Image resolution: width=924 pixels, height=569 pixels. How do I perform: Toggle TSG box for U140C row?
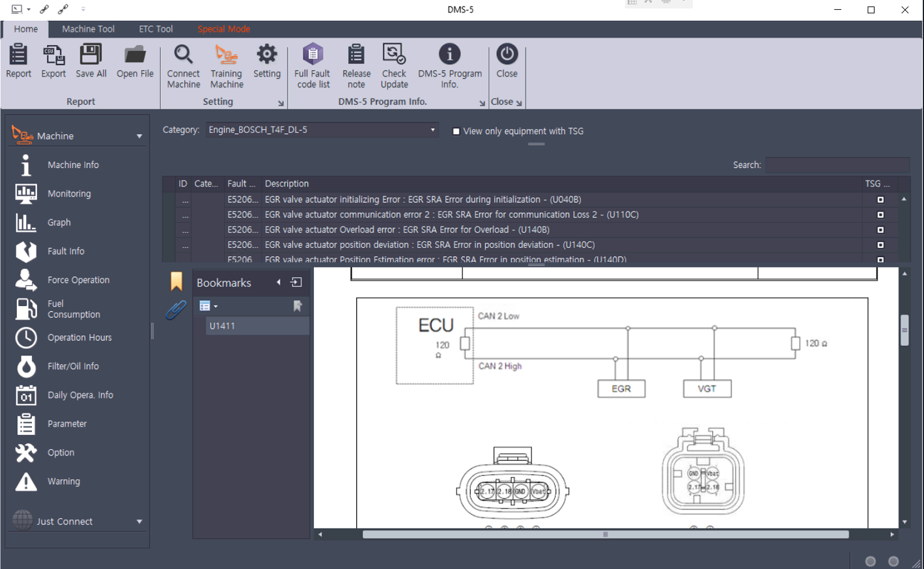pos(880,245)
